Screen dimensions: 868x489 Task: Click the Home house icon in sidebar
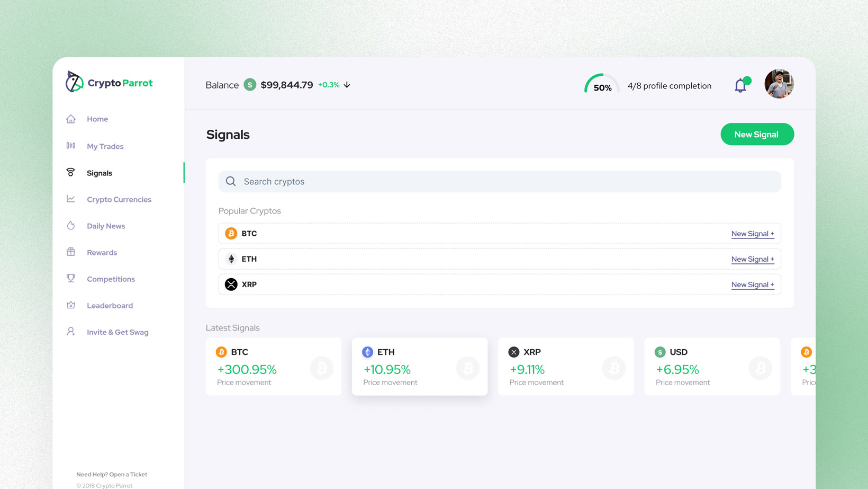[x=71, y=119]
